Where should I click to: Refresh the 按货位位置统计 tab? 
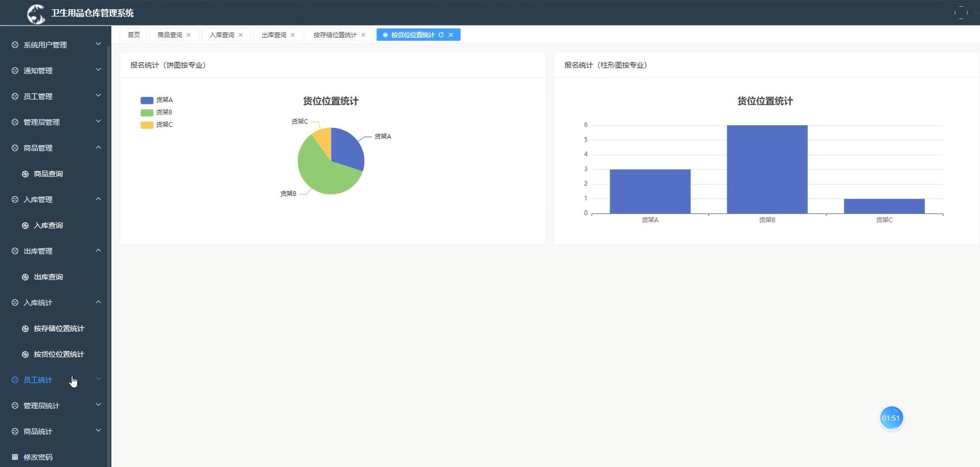point(441,35)
